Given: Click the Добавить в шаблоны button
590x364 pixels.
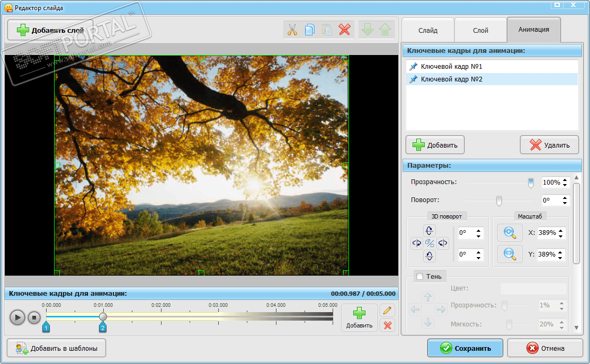Looking at the screenshot, I should 56,348.
